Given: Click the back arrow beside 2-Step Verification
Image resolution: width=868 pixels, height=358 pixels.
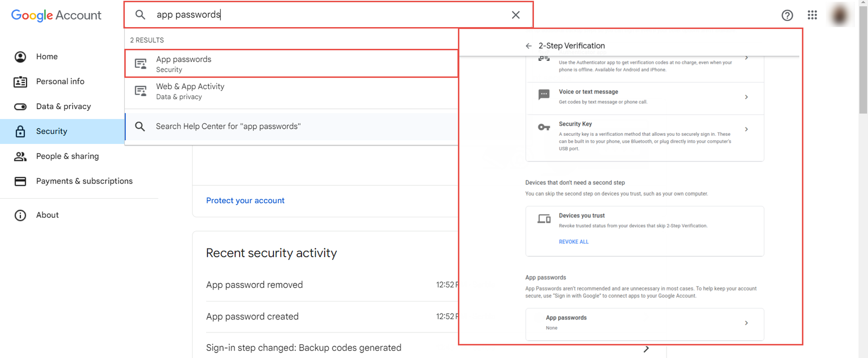Looking at the screenshot, I should click(x=528, y=46).
